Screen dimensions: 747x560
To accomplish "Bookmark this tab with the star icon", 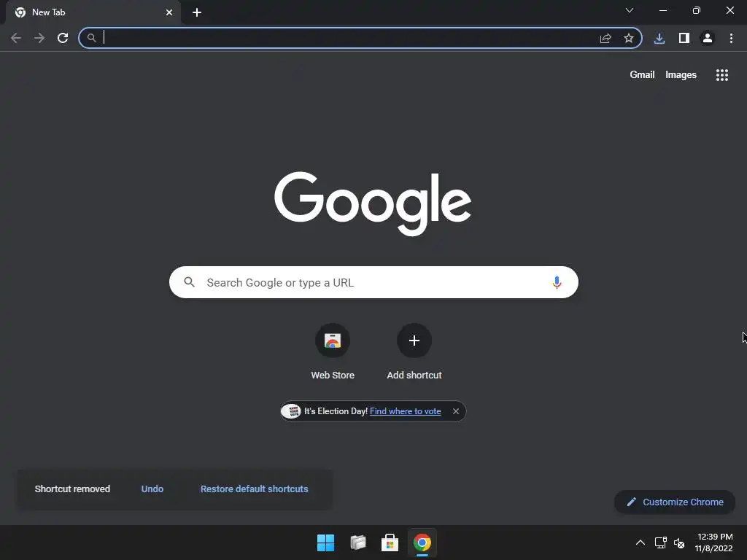I will [x=629, y=38].
